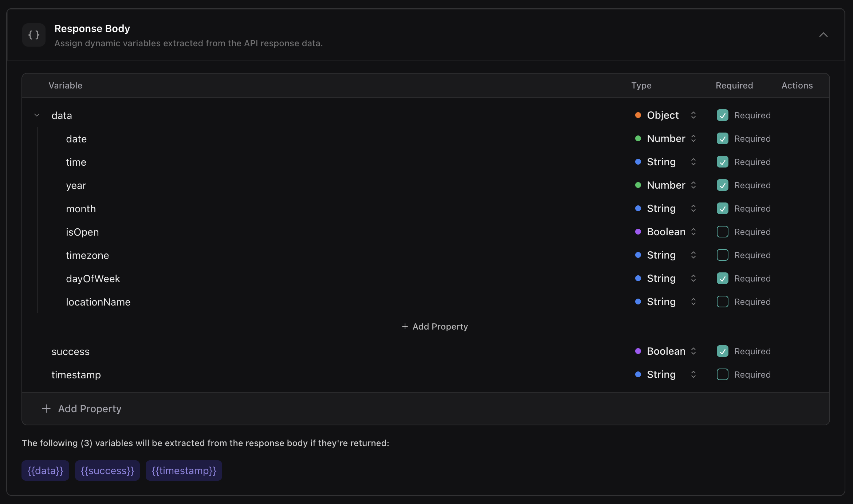This screenshot has width=853, height=504.
Task: Click the nested Add Property under data
Action: click(435, 327)
